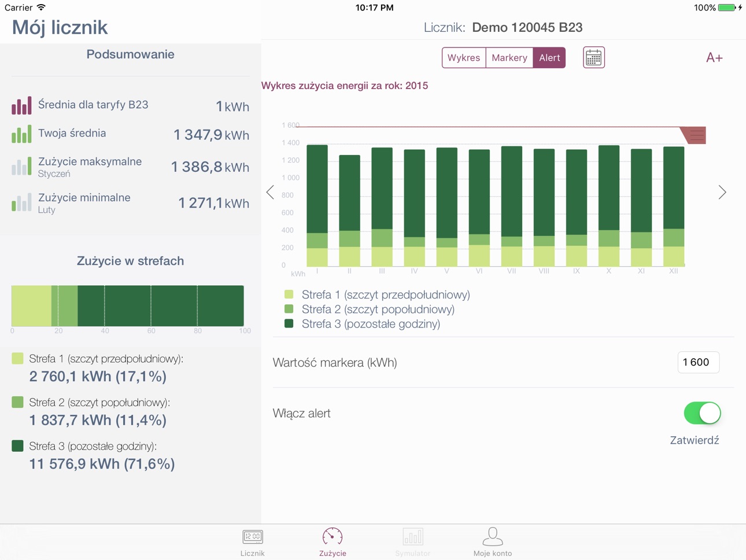
Task: Tap the 'Podsumowanie' heading
Action: point(130,54)
